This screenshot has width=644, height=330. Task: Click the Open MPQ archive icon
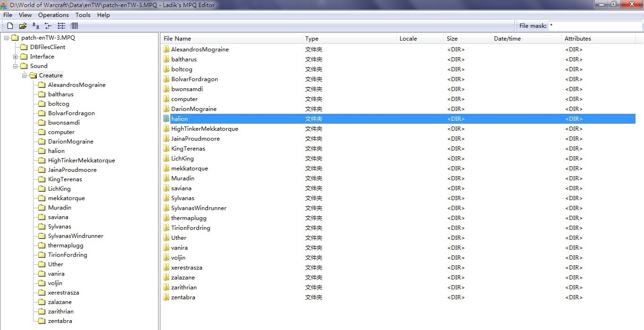(23, 26)
